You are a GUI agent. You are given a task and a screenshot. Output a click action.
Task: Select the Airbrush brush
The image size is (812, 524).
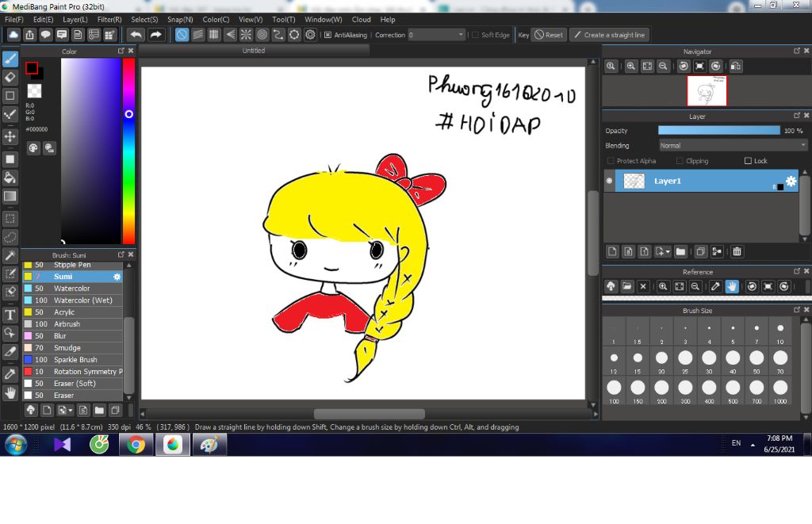pyautogui.click(x=72, y=324)
